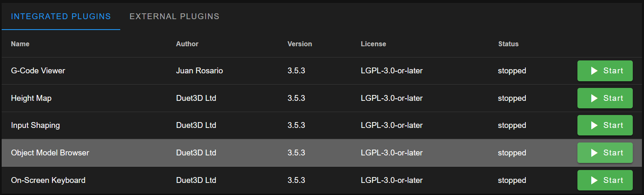The image size is (644, 195).
Task: Click stopped status of G-Code Viewer
Action: tap(512, 71)
